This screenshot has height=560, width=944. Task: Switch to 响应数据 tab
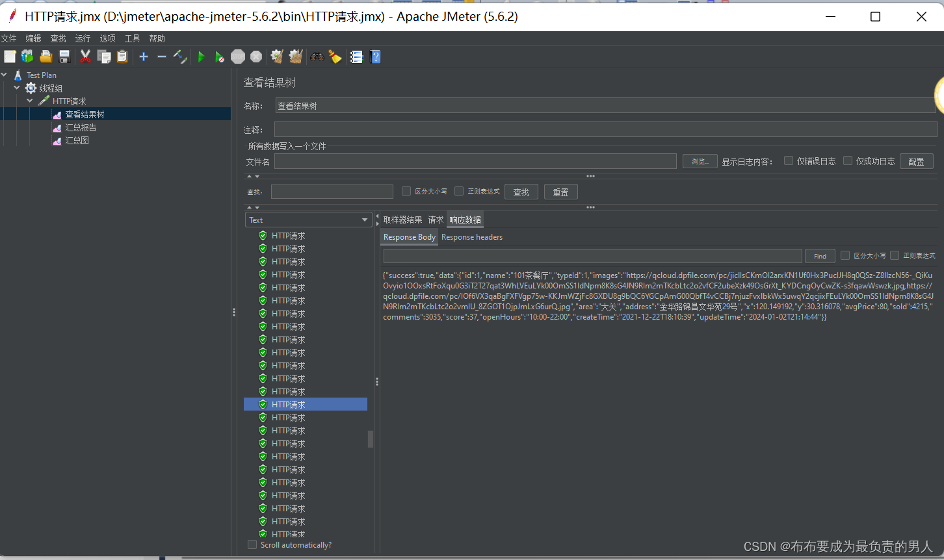pos(465,220)
